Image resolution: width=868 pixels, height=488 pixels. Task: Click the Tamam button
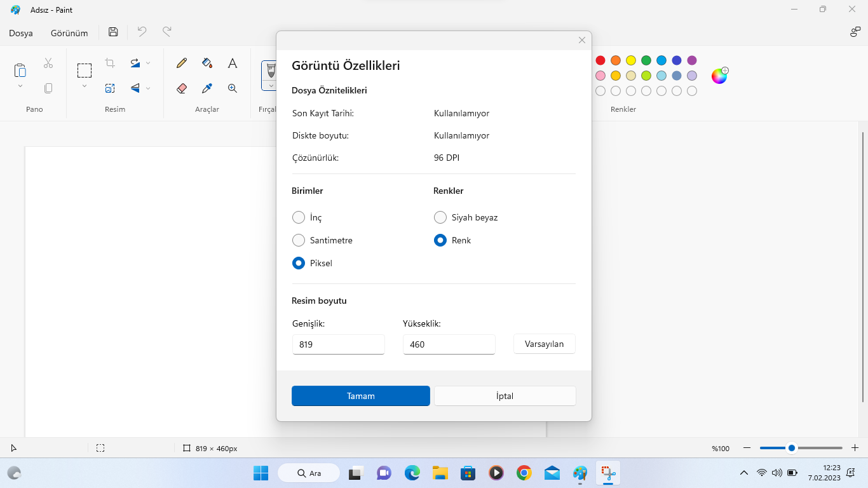pyautogui.click(x=360, y=396)
